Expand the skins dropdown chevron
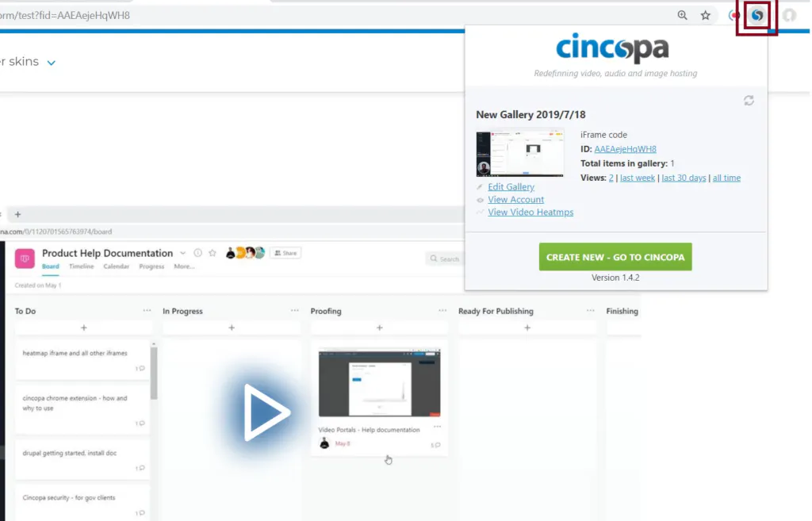This screenshot has height=521, width=812. 52,63
